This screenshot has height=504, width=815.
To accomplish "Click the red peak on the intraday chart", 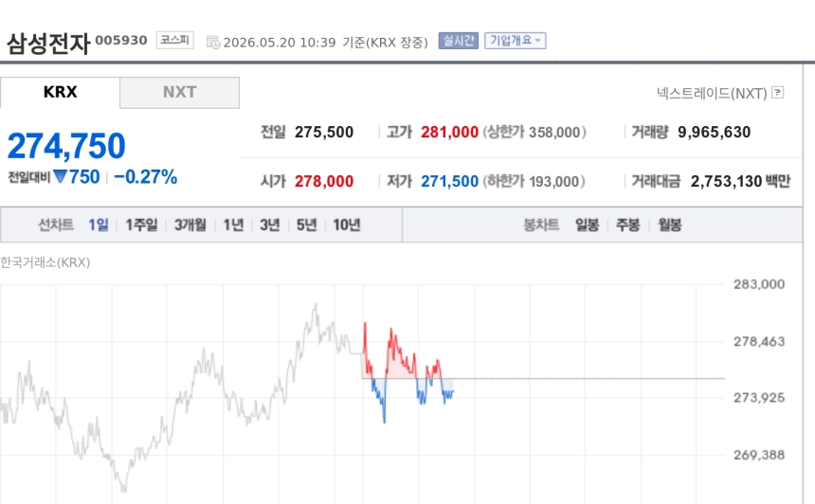I will 366,324.
